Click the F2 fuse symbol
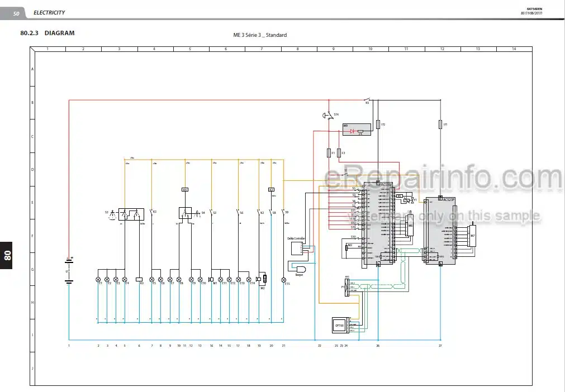565x392 pixels. click(339, 153)
